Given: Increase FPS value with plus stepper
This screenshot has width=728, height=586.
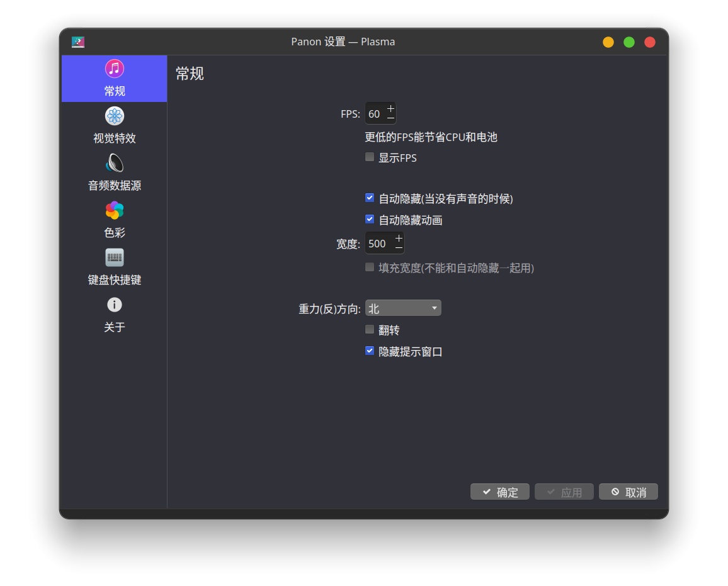Looking at the screenshot, I should (x=390, y=108).
